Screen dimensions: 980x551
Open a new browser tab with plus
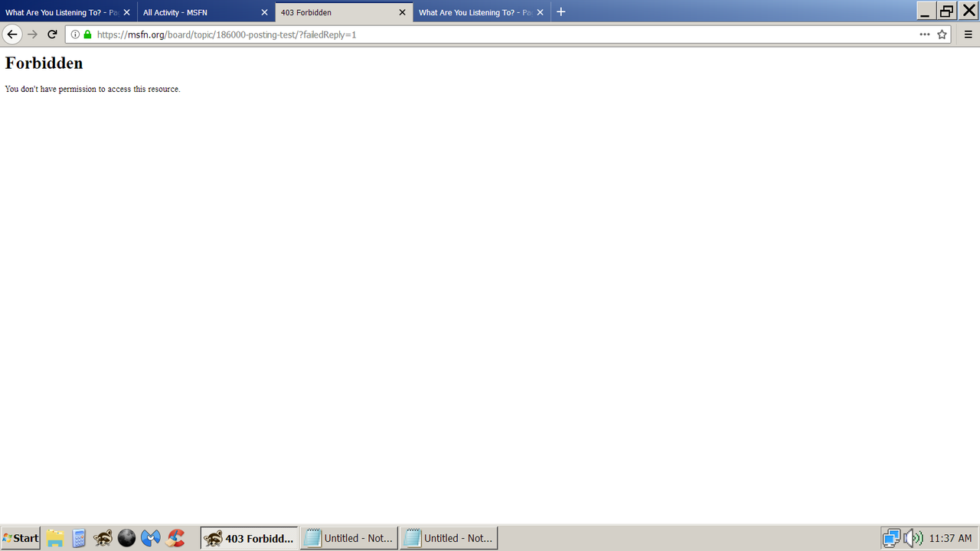pyautogui.click(x=561, y=11)
